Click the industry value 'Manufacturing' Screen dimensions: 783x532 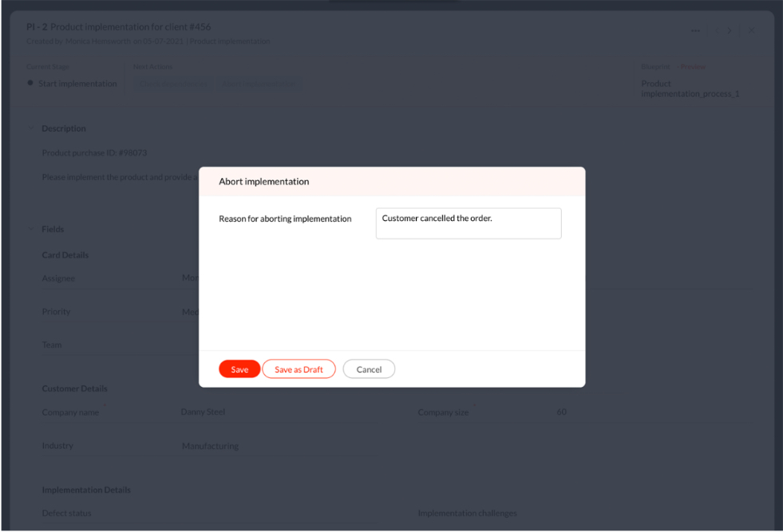pyautogui.click(x=210, y=446)
